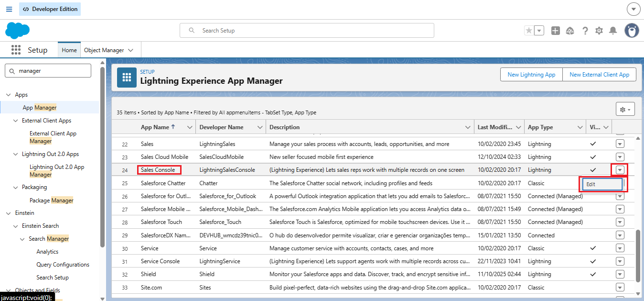Collapse the Apps tree section
The width and height of the screenshot is (644, 301).
[8, 95]
